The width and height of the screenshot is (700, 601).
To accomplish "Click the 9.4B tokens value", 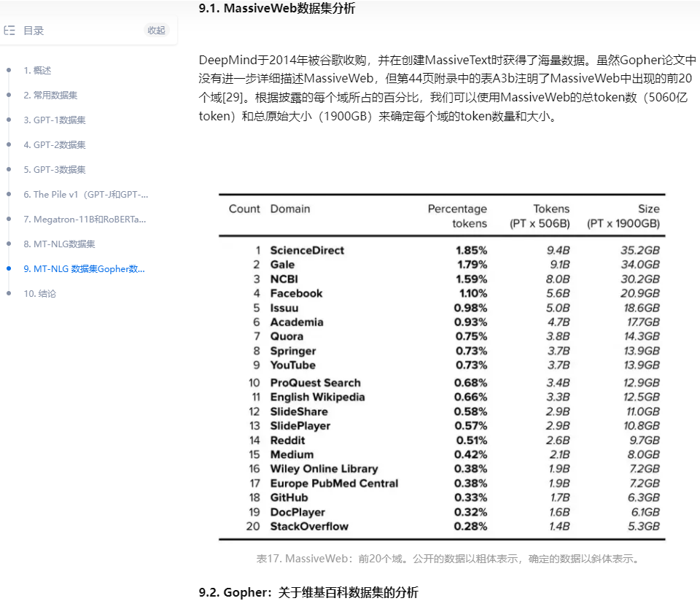I will click(558, 250).
